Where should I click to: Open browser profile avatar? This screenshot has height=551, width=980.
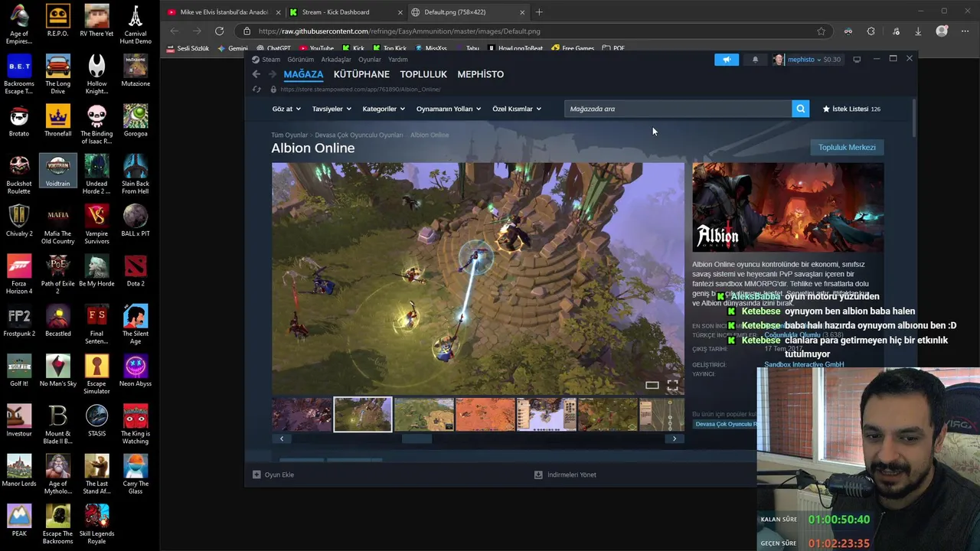[x=942, y=31]
